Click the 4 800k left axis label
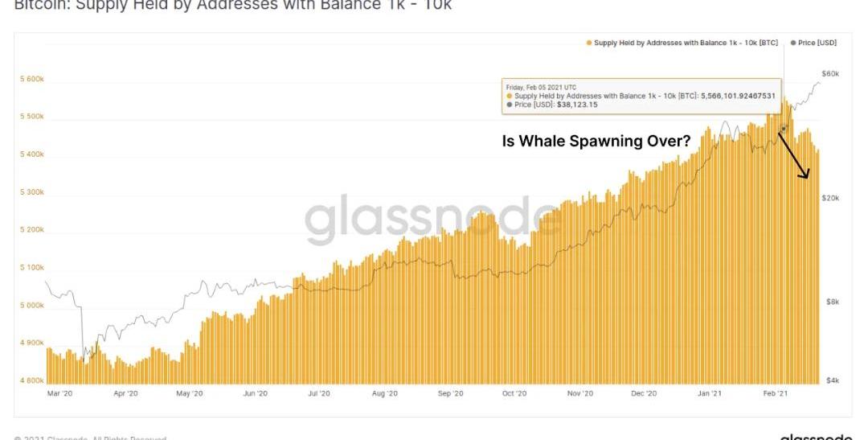868x440 pixels. pyautogui.click(x=31, y=380)
